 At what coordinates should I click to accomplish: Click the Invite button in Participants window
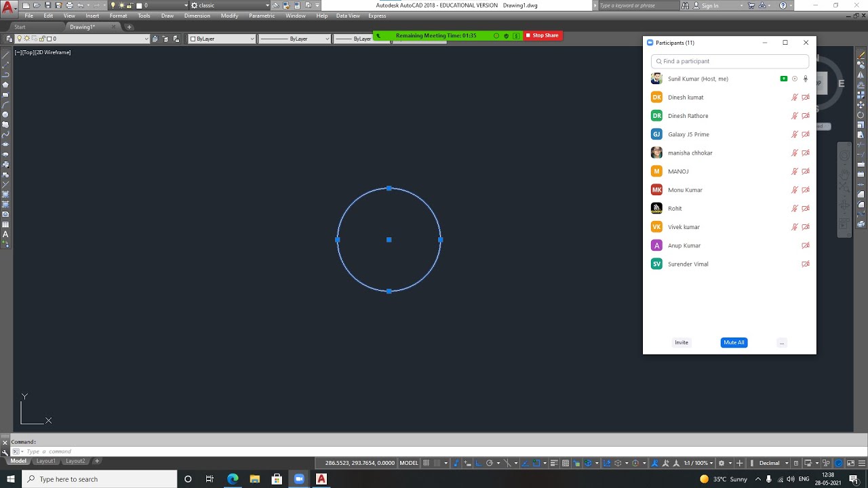(x=682, y=342)
